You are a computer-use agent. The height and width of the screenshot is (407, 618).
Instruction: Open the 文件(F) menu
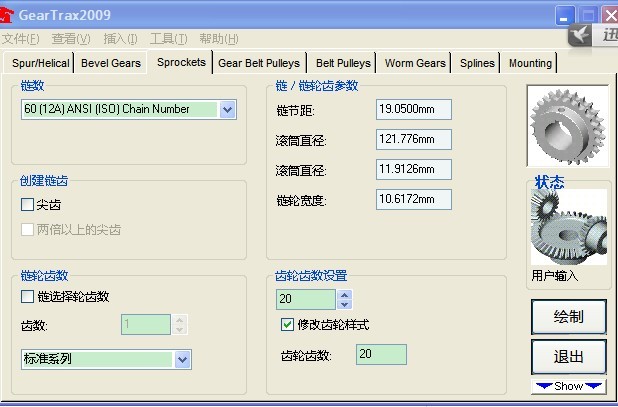tap(20, 39)
